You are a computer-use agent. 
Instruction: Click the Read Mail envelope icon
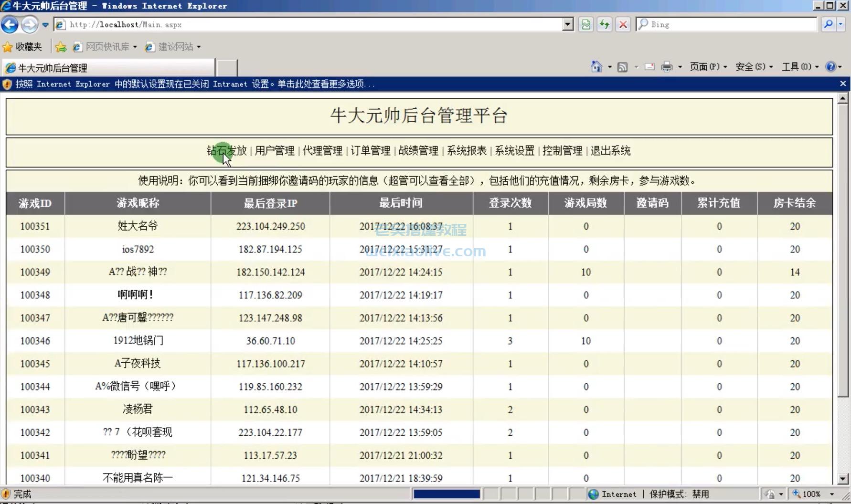click(x=649, y=67)
